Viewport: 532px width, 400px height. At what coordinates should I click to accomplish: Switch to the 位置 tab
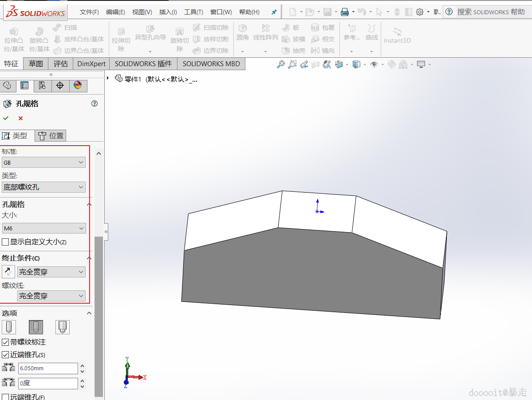[51, 135]
